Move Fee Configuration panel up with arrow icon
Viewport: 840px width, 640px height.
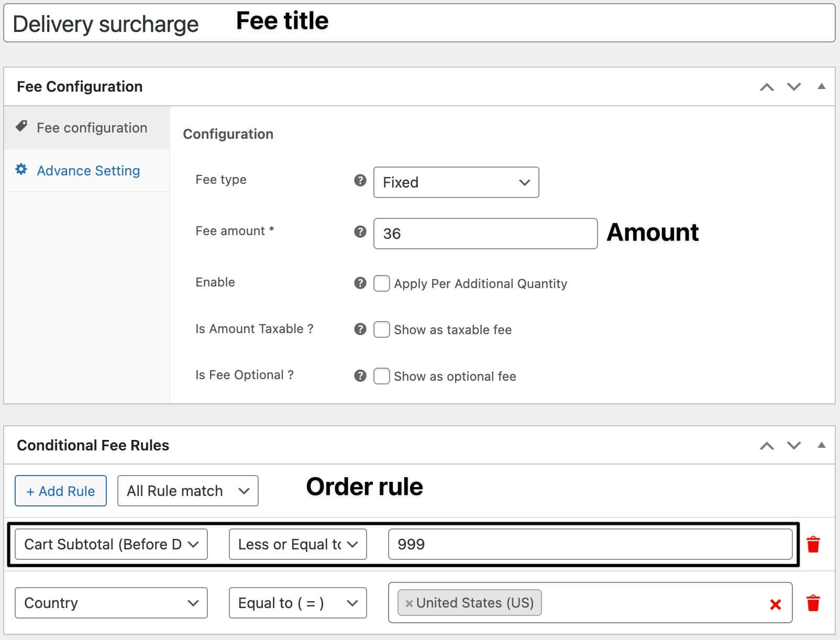[767, 87]
